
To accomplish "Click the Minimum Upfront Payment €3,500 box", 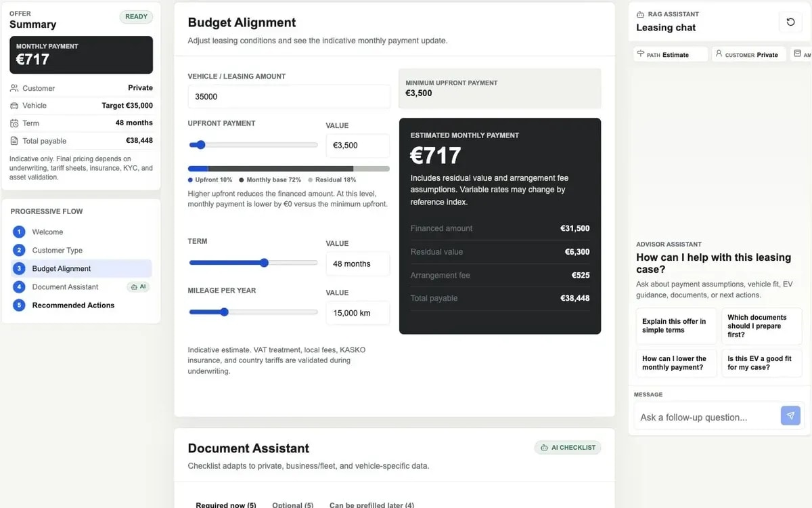I will point(499,89).
